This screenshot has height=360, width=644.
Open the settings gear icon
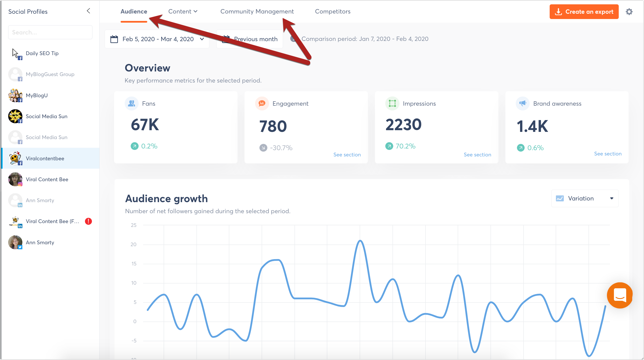pyautogui.click(x=629, y=12)
